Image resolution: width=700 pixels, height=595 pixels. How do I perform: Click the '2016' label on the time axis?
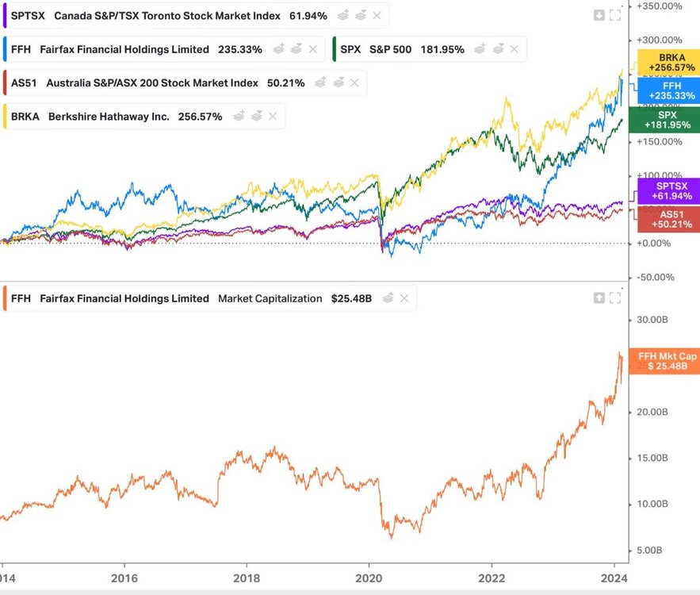click(124, 578)
